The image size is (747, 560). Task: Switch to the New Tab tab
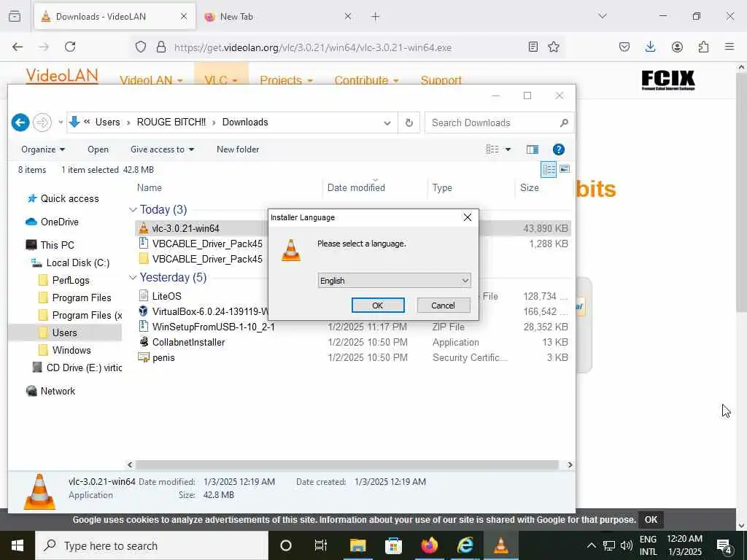point(278,17)
